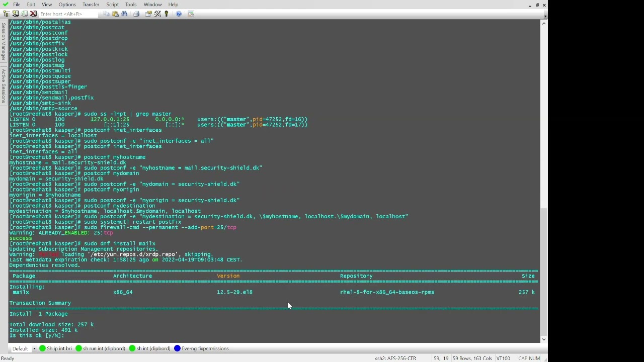This screenshot has width=644, height=362.
Task: Click 'sudo systemctl restart postfix' line
Action: coord(132,222)
